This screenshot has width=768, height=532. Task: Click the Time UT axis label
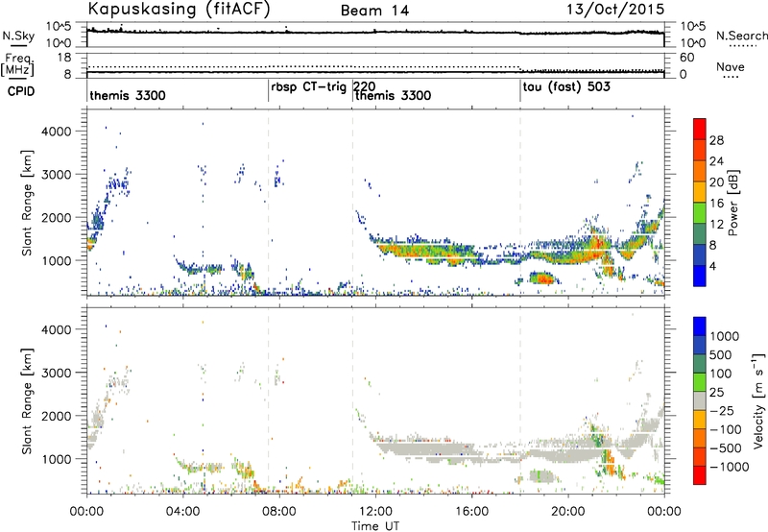click(x=375, y=526)
